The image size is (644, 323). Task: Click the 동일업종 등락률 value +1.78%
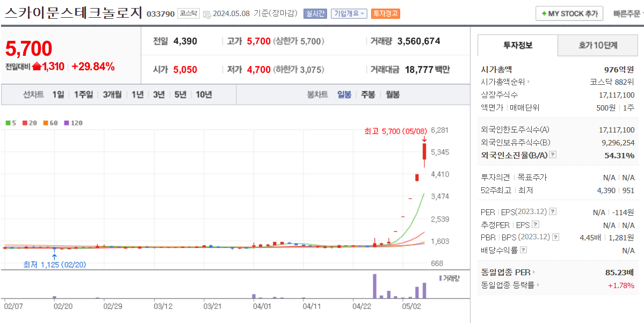click(621, 285)
